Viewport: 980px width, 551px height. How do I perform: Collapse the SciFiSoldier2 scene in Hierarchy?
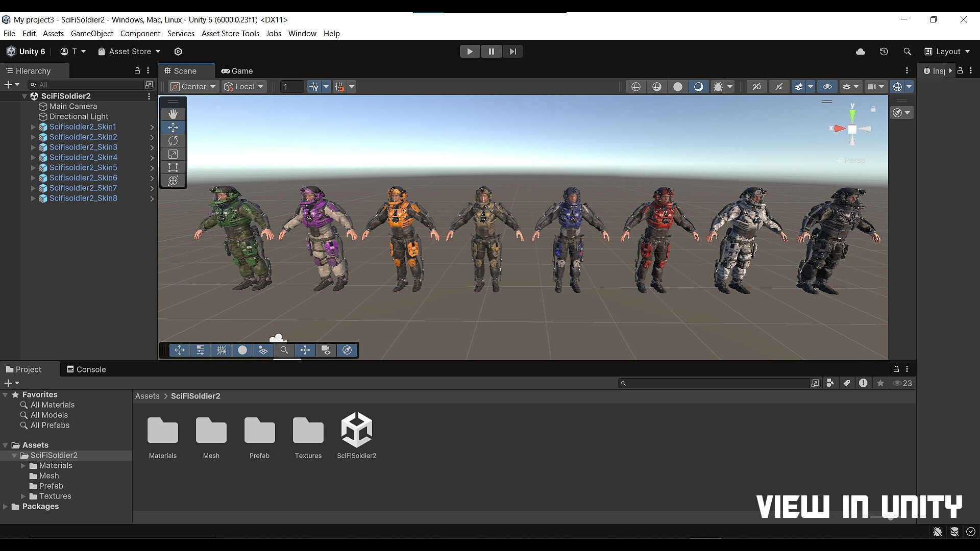[24, 96]
